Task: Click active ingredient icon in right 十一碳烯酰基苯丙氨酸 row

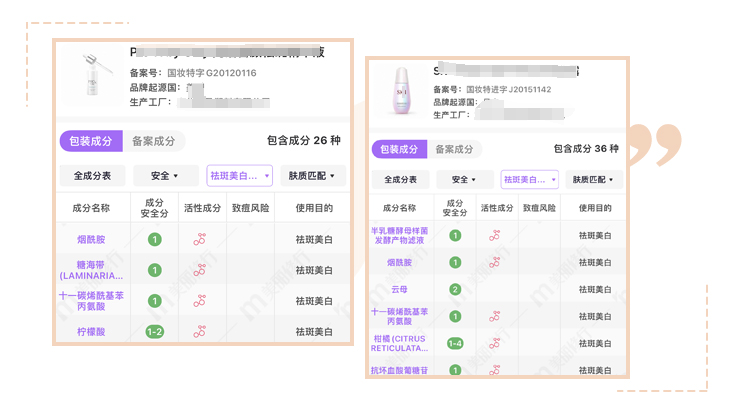Action: pyautogui.click(x=494, y=316)
